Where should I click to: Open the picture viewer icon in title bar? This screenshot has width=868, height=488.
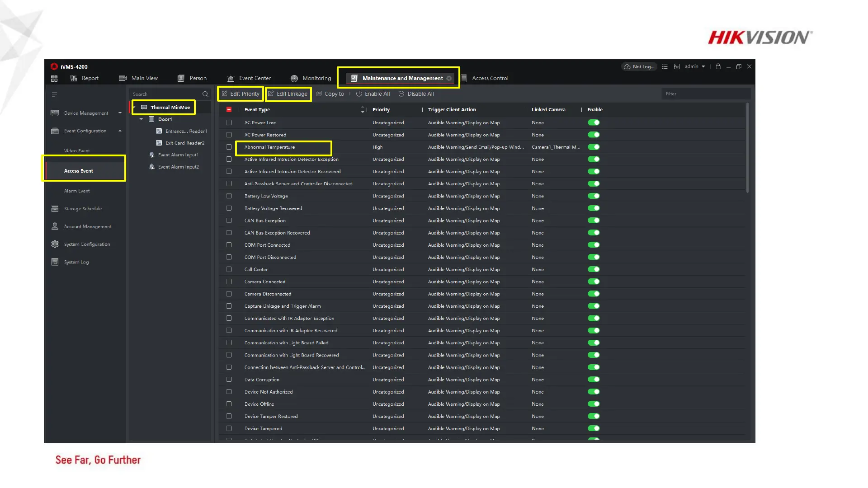[x=677, y=66]
